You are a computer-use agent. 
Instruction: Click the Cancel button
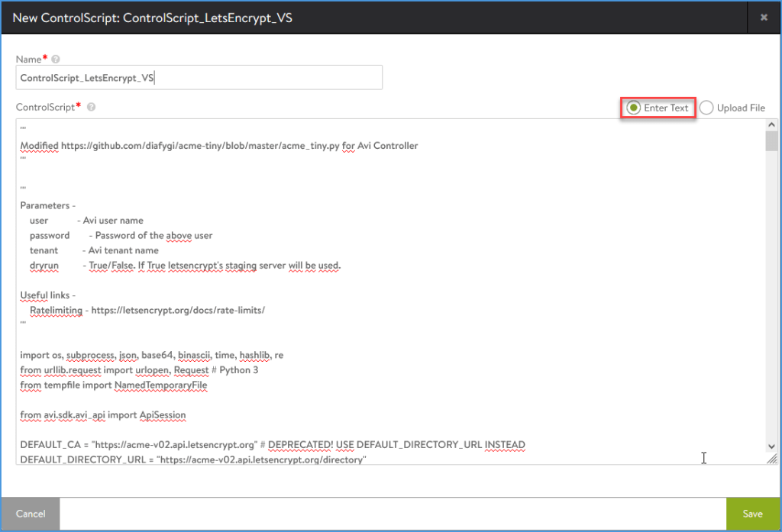pyautogui.click(x=31, y=514)
